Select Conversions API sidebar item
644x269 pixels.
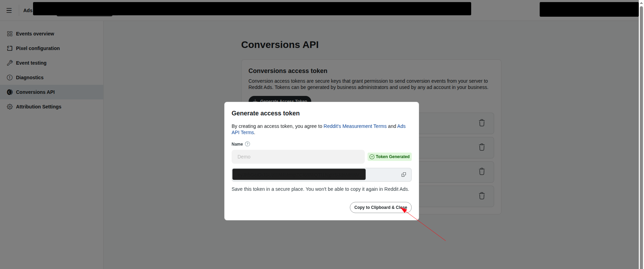(51, 92)
